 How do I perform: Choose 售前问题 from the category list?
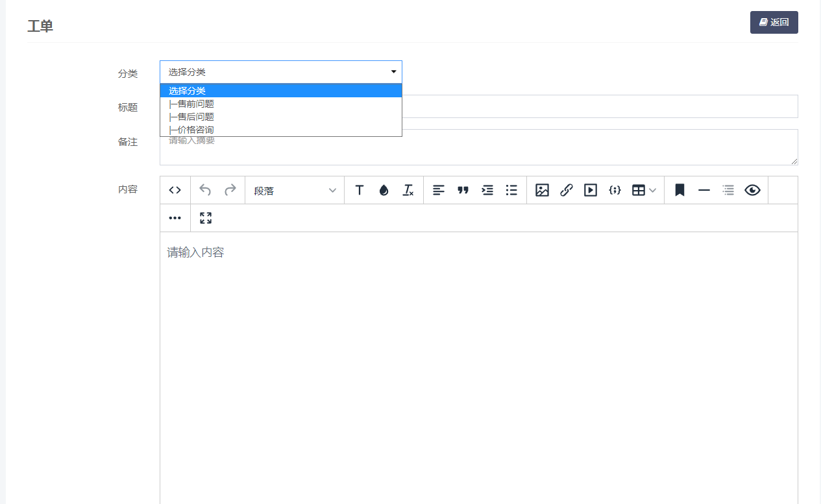(192, 104)
